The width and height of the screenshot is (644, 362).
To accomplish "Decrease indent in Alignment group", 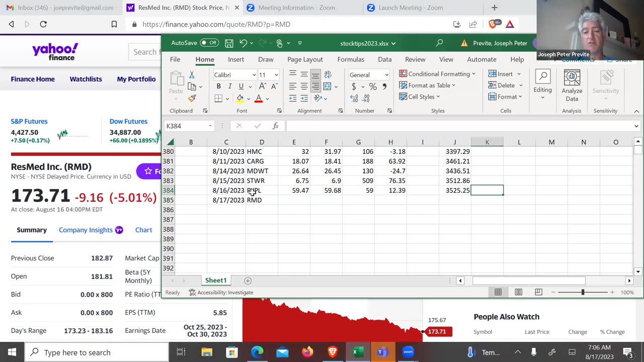I will point(292,99).
